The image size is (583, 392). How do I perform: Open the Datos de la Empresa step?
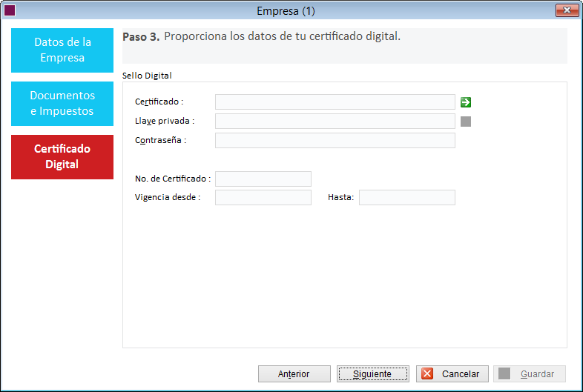tap(62, 50)
